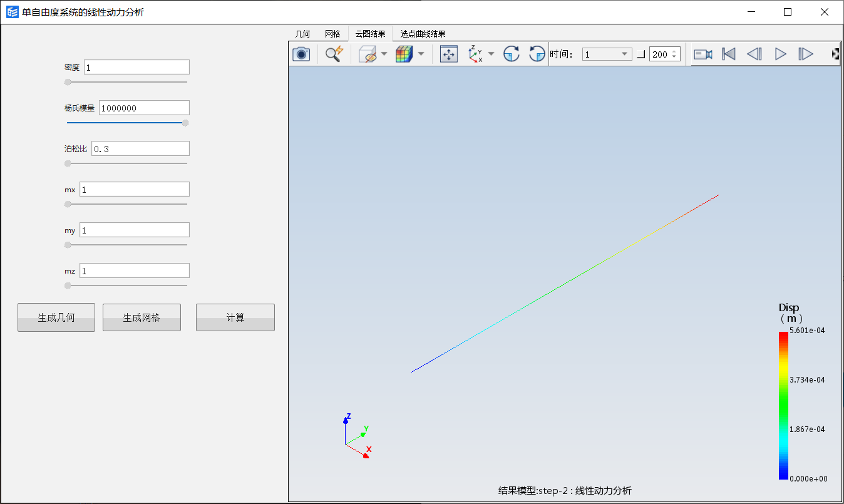Switch to the 网格 tab
Screen dimensions: 844x504
coord(332,34)
